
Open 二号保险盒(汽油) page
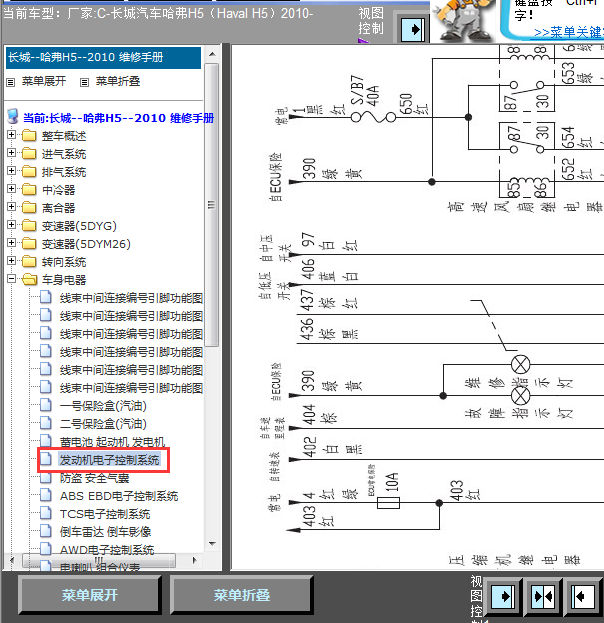coord(103,424)
